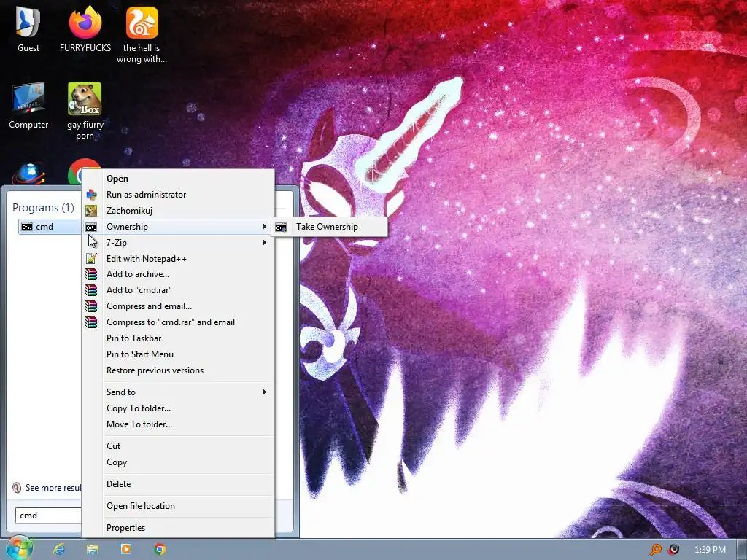The image size is (747, 560).
Task: Select the Firefox desktop shortcut
Action: coord(85,29)
